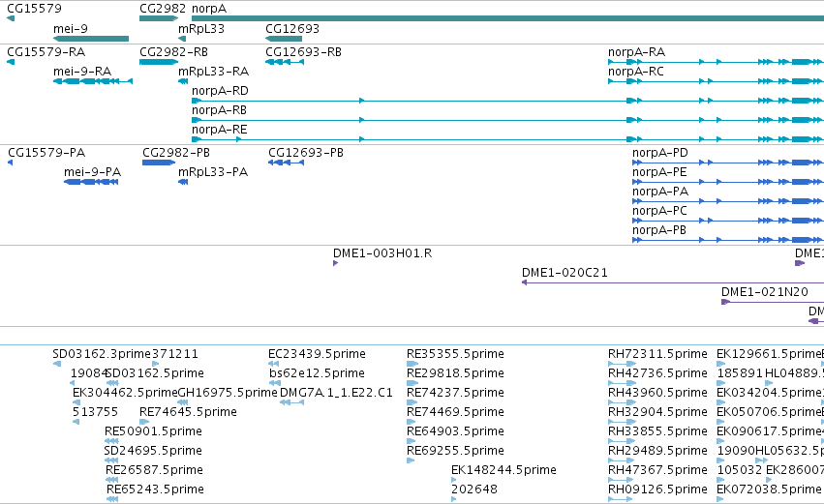Screen dimensions: 824x504
Task: Select the CG2982 gene bar
Action: (159, 18)
